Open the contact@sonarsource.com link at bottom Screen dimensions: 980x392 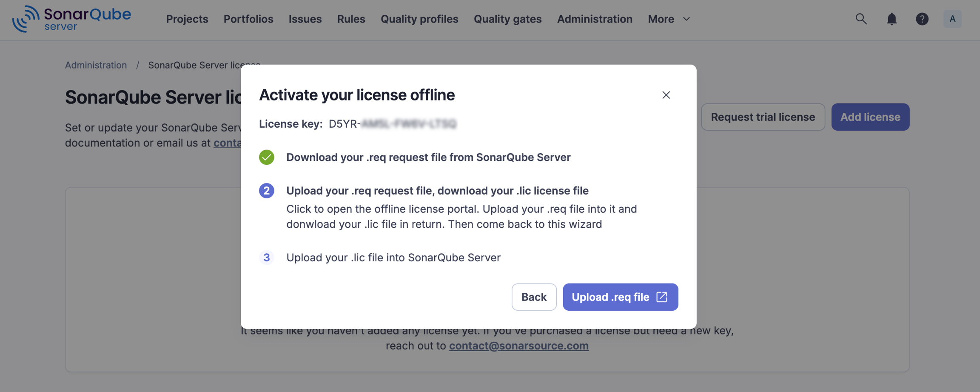[x=518, y=346]
